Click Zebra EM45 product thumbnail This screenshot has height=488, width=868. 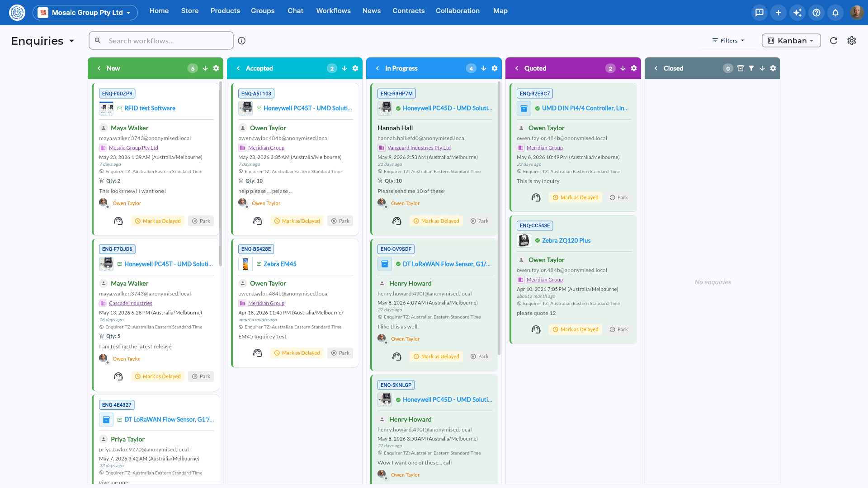pyautogui.click(x=245, y=264)
